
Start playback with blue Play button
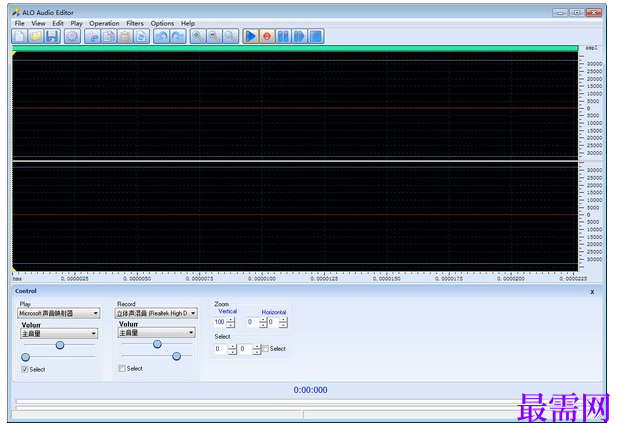[250, 37]
